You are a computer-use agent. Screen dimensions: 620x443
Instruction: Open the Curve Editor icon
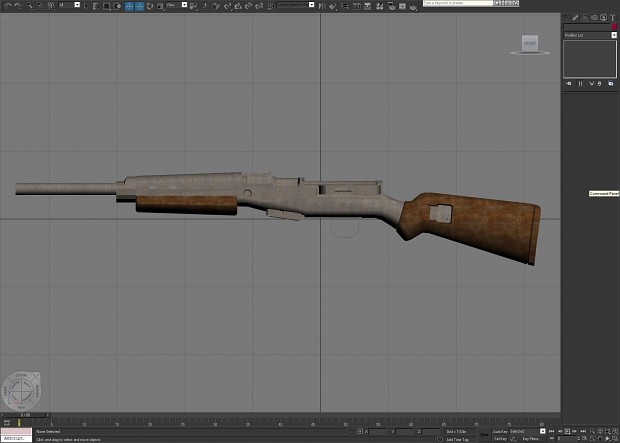tap(357, 6)
